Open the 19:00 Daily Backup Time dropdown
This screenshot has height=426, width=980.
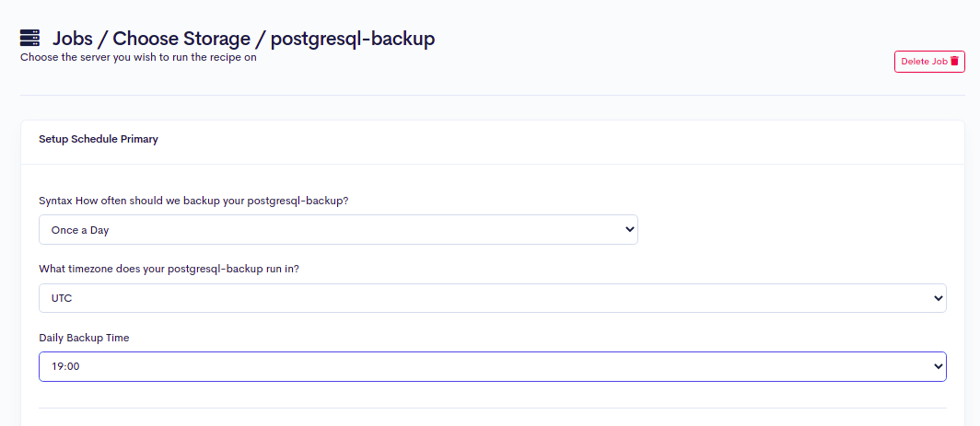(492, 366)
